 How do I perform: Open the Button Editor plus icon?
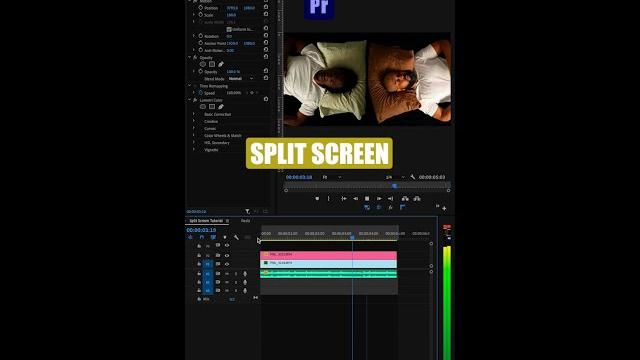(444, 209)
